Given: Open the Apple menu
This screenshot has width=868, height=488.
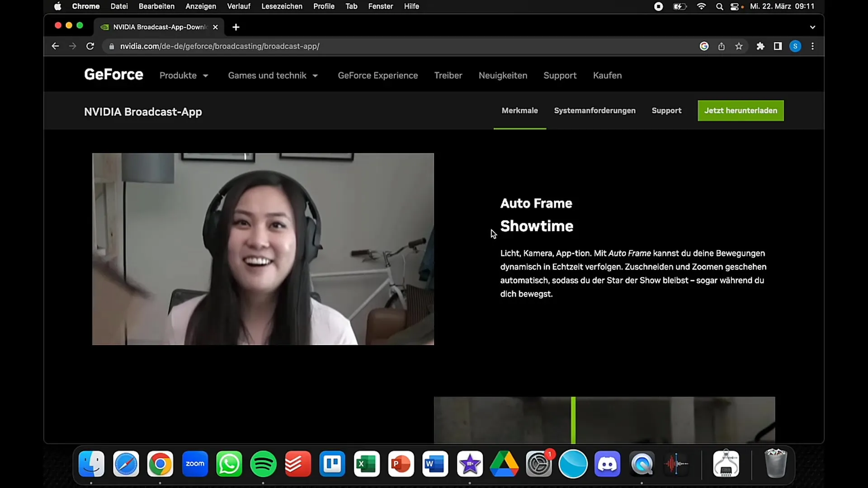Looking at the screenshot, I should click(57, 6).
